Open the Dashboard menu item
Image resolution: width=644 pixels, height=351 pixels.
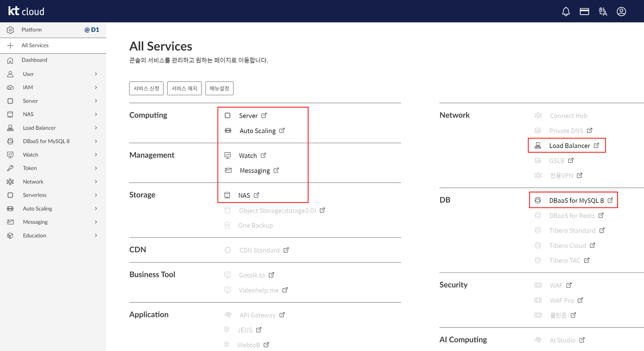coord(34,60)
